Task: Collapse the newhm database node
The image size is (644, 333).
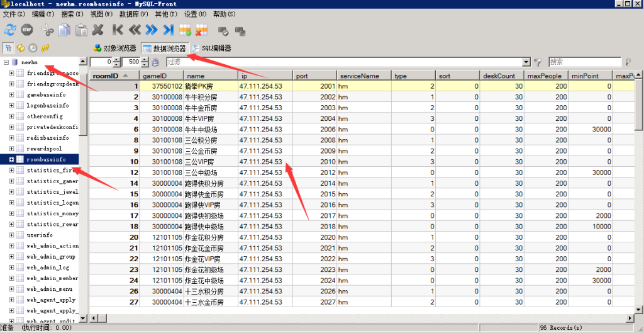Action: (x=6, y=62)
